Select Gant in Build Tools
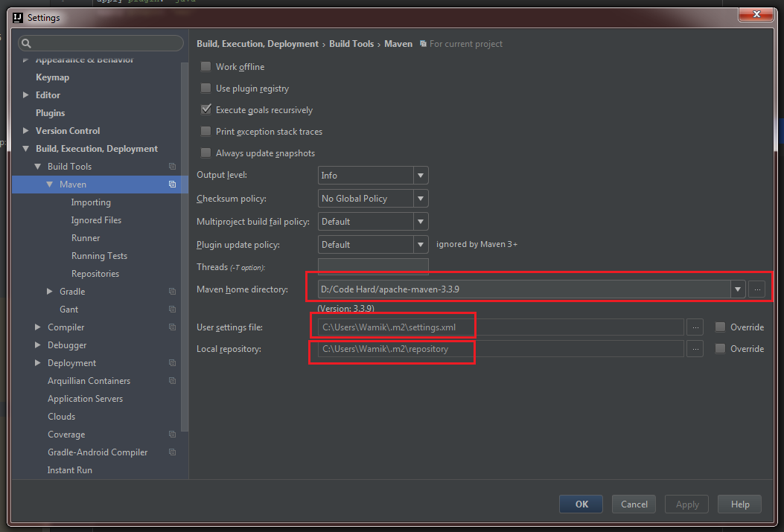The image size is (784, 532). 69,310
